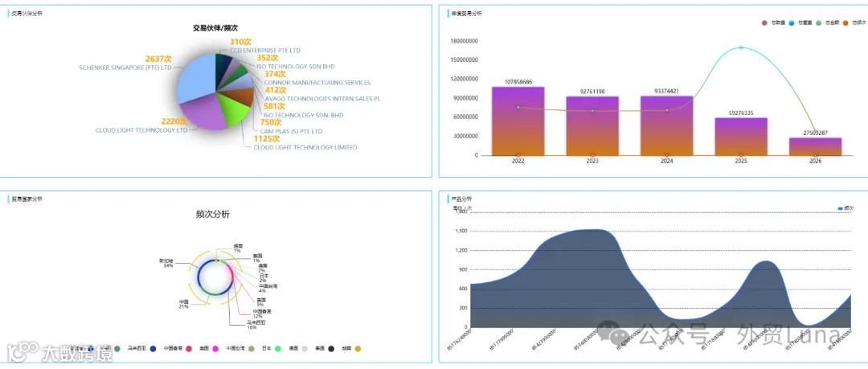
Task: Select the 2022 bar labeled 107858686
Action: (x=518, y=121)
